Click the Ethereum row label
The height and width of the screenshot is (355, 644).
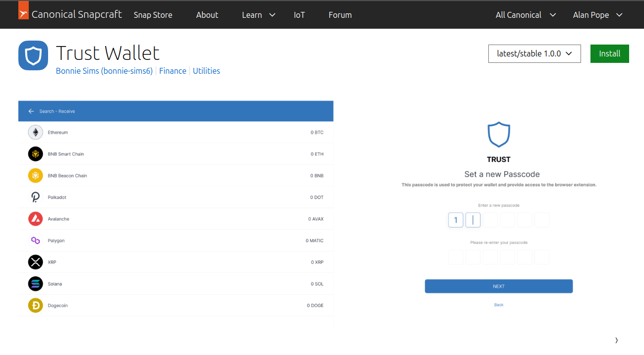(58, 133)
